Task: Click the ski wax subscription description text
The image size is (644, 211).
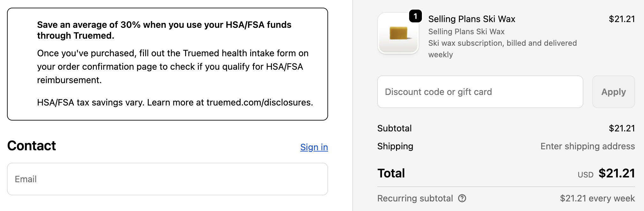Action: tap(502, 49)
